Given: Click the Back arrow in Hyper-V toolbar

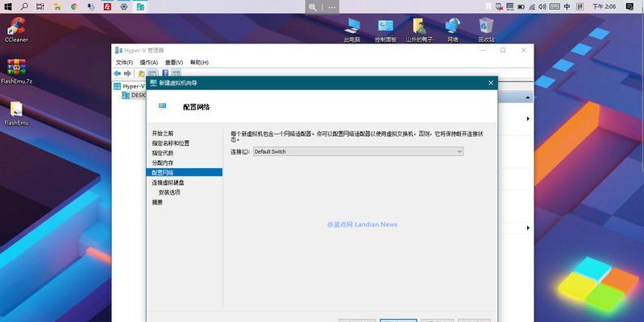Looking at the screenshot, I should (x=118, y=73).
